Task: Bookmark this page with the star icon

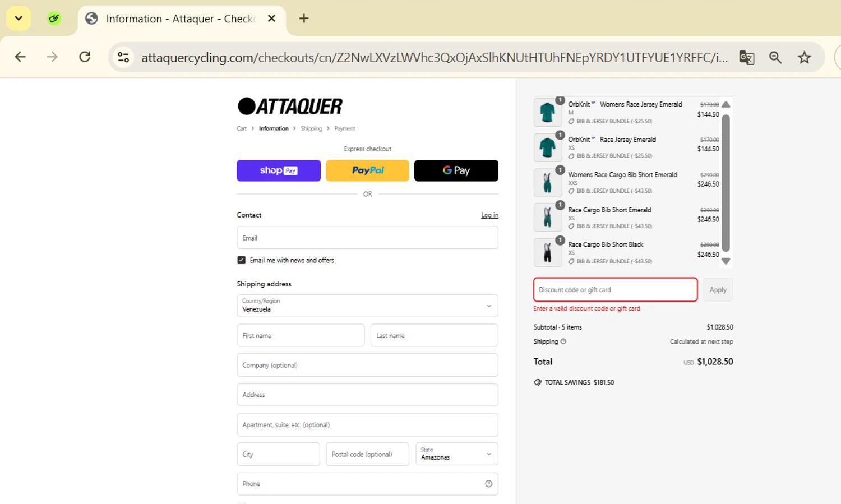Action: [805, 57]
